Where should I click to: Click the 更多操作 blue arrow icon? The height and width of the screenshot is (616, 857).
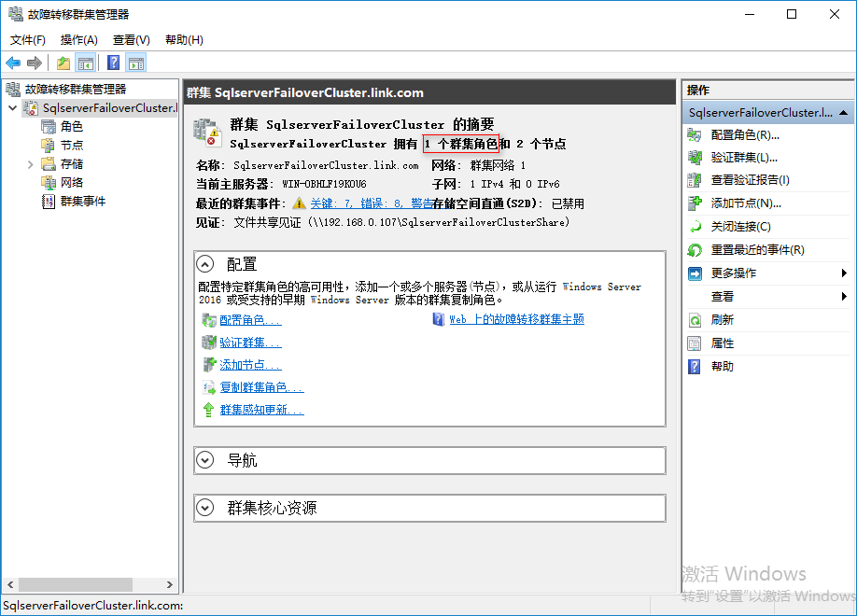tap(695, 273)
